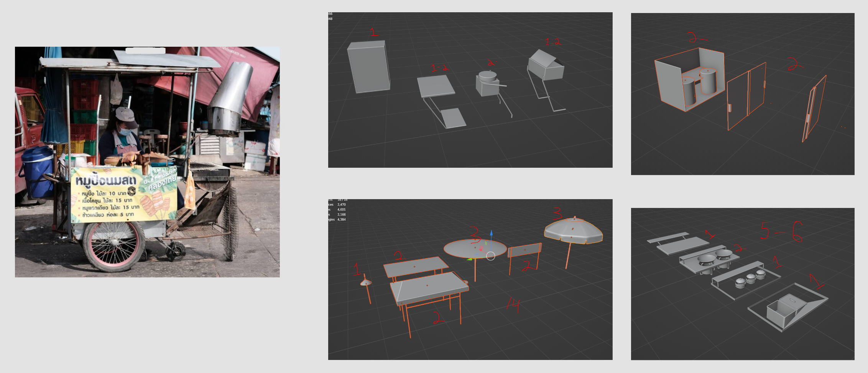Viewport: 868px width, 373px height.
Task: Click the '2,166' statistic value
Action: (x=341, y=215)
